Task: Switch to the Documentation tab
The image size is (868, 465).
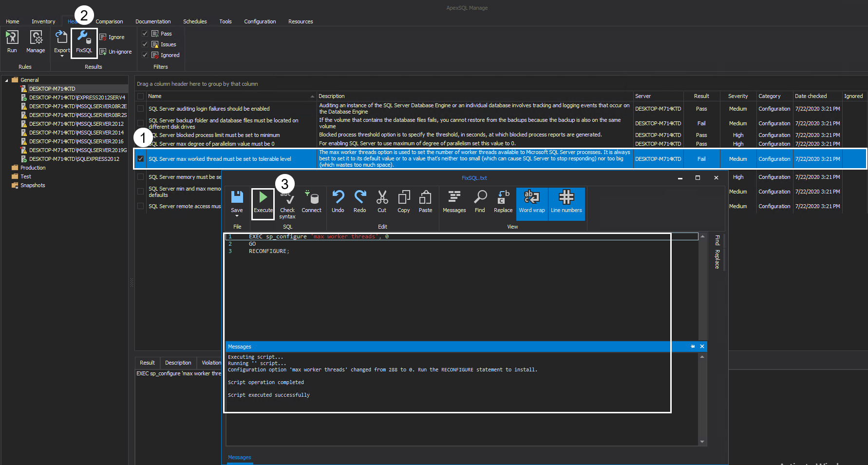Action: click(153, 21)
